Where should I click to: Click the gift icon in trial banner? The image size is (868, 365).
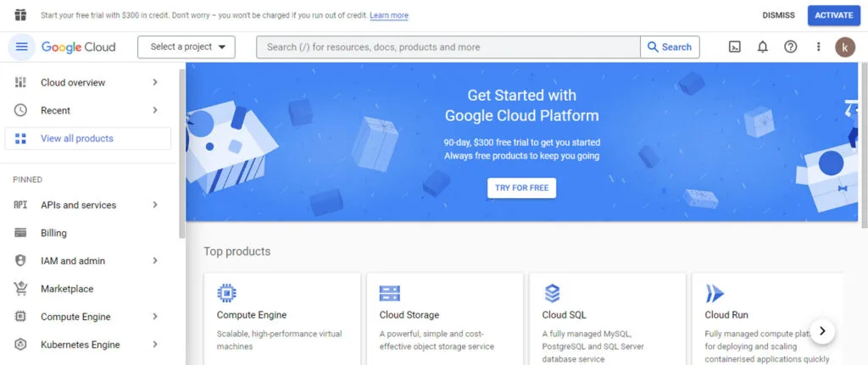pos(20,15)
